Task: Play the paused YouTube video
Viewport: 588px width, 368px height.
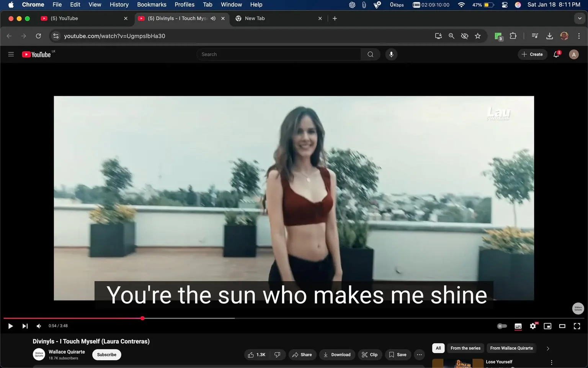Action: click(10, 326)
